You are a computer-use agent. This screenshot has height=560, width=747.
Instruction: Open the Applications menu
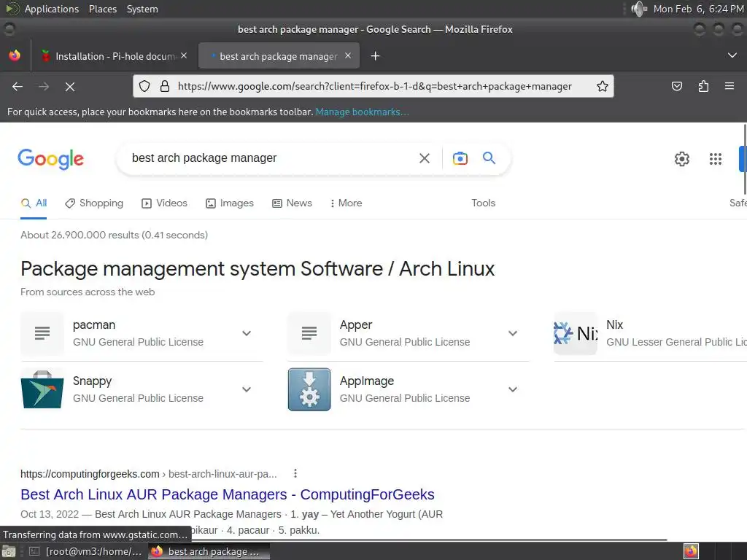(x=52, y=9)
